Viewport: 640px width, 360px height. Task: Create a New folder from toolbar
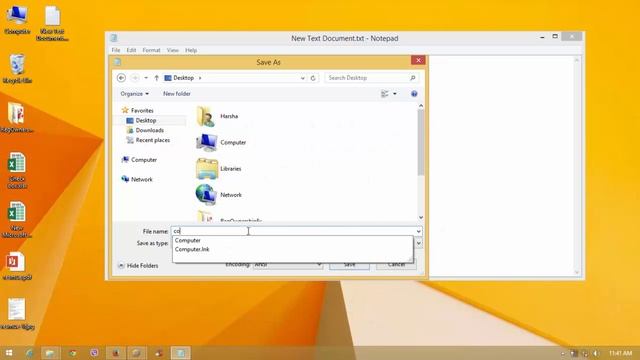point(177,93)
